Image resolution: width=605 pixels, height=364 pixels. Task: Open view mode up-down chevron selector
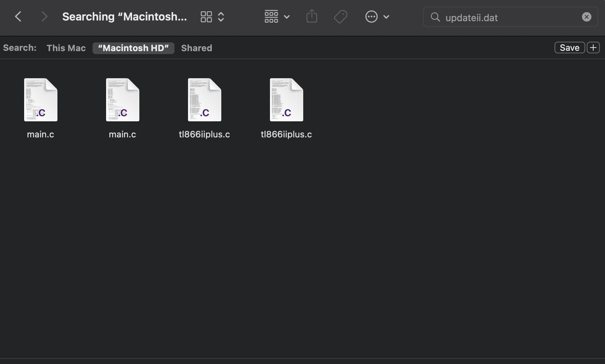pyautogui.click(x=221, y=17)
